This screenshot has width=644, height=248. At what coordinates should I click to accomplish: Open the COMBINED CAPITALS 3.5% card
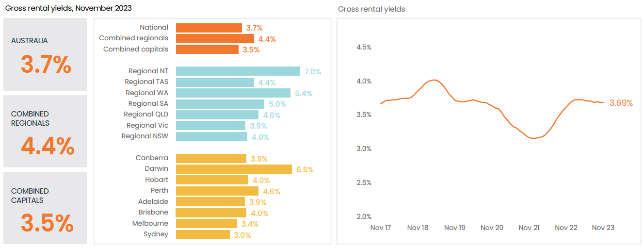[45, 208]
